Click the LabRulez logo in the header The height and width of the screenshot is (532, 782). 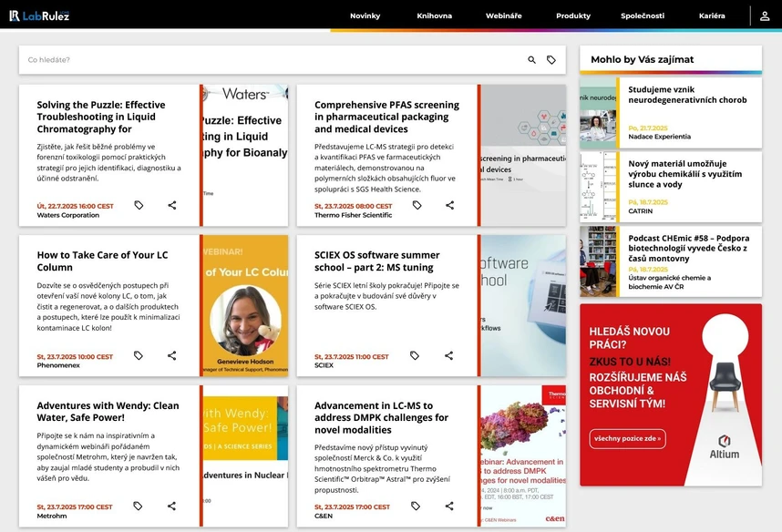coord(38,15)
